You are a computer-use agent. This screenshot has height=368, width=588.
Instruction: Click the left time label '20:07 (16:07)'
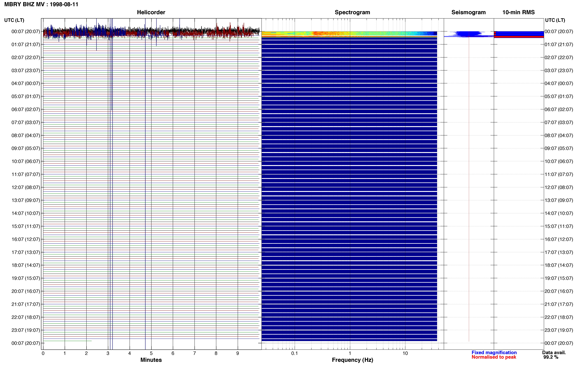pyautogui.click(x=26, y=291)
